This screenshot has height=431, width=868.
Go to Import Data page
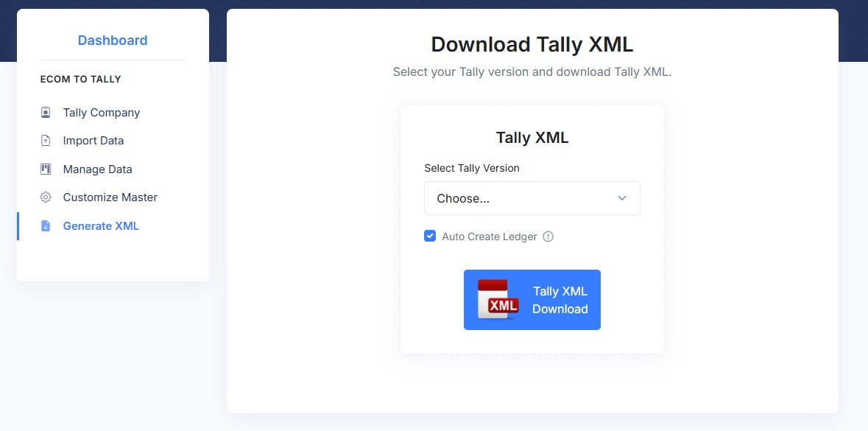click(x=93, y=141)
